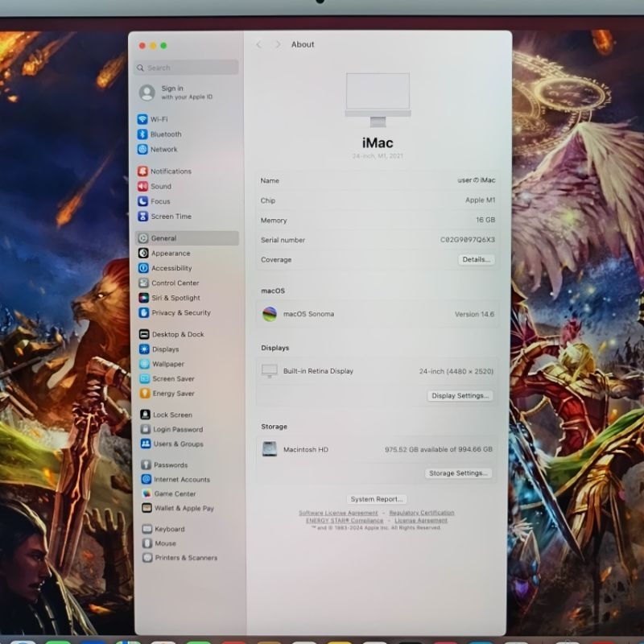Image resolution: width=644 pixels, height=644 pixels.
Task: Click the Coverage Details button
Action: (x=476, y=259)
